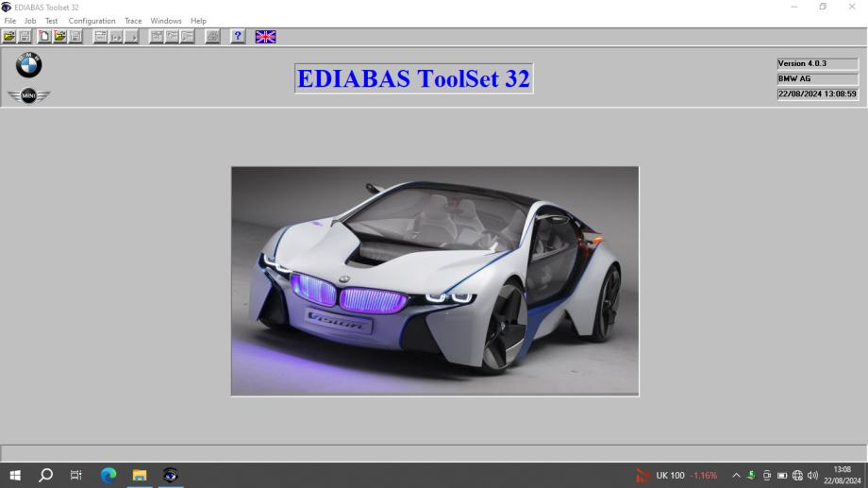Image resolution: width=868 pixels, height=488 pixels.
Task: Click the battery tray icon
Action: click(782, 476)
